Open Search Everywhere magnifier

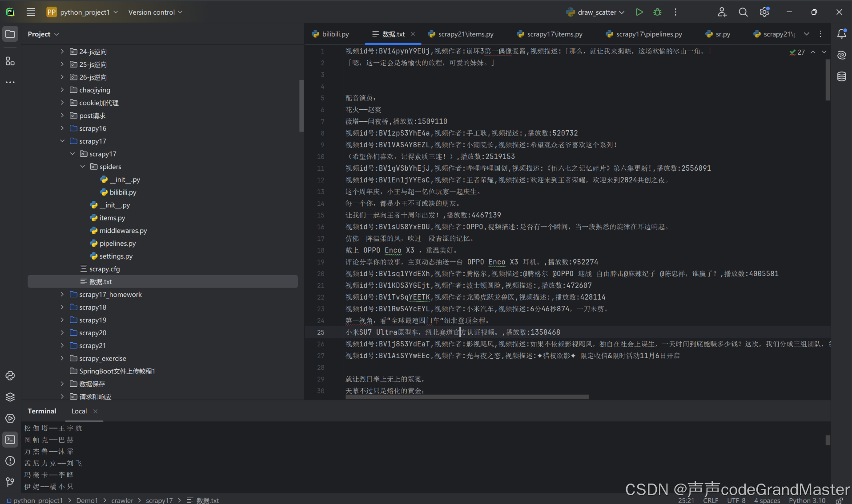(x=743, y=12)
